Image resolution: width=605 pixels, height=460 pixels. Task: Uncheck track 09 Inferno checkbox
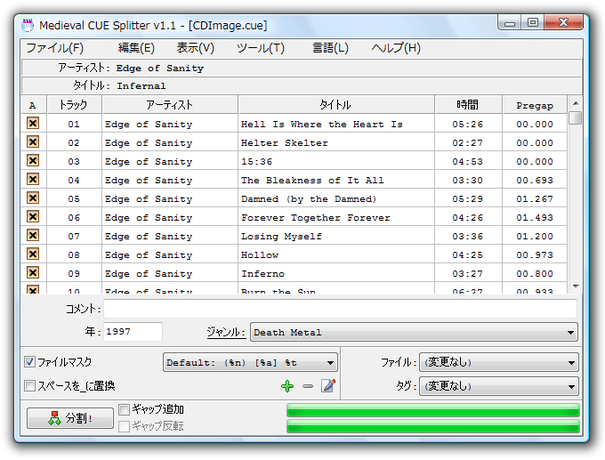(x=33, y=273)
